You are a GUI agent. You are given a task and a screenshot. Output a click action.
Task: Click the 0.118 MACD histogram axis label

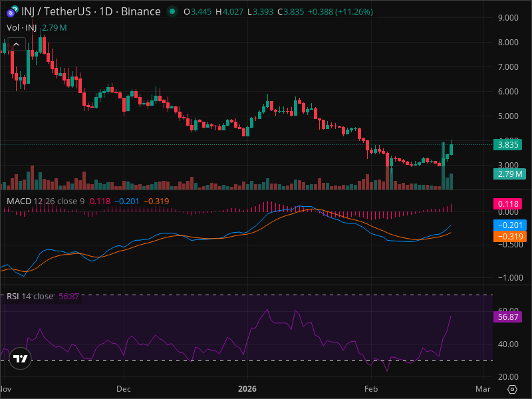(x=508, y=204)
